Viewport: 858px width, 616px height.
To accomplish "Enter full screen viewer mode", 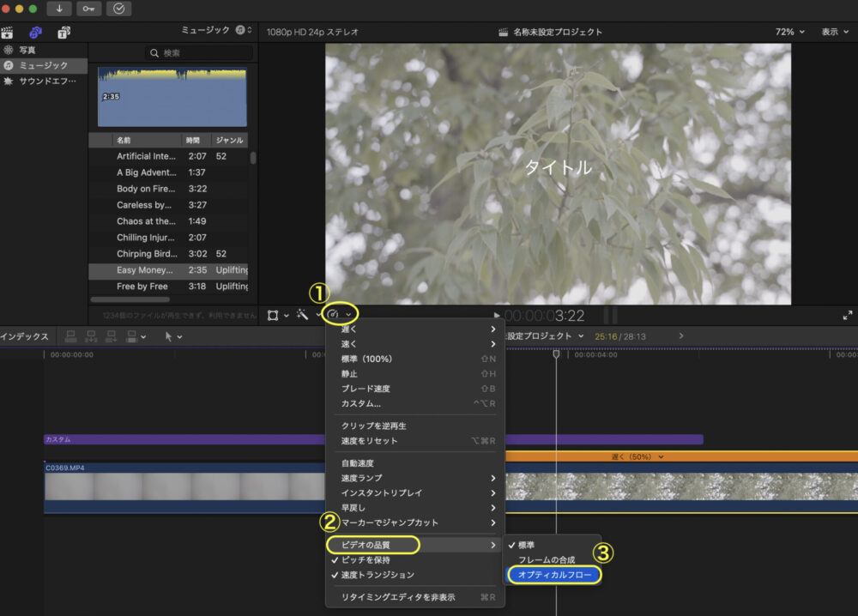I will pos(850,316).
